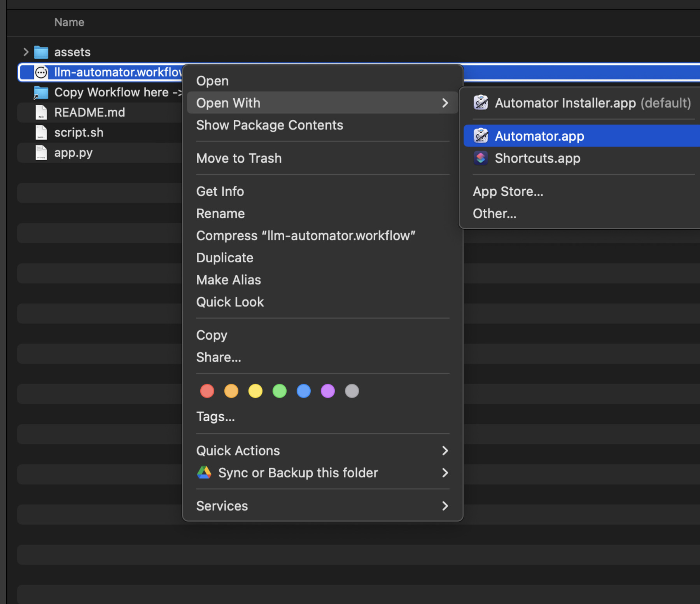
Task: Select Get Info in the context menu
Action: point(322,191)
